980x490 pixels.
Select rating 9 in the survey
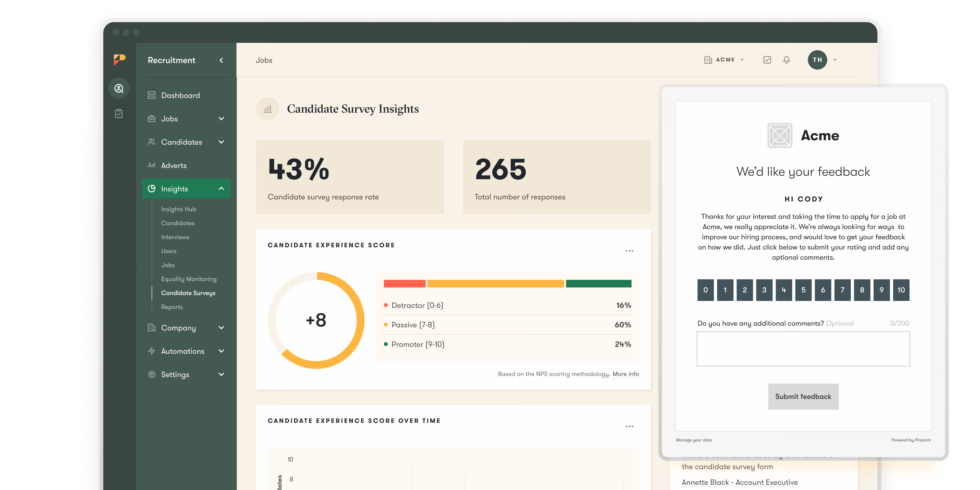tap(881, 290)
